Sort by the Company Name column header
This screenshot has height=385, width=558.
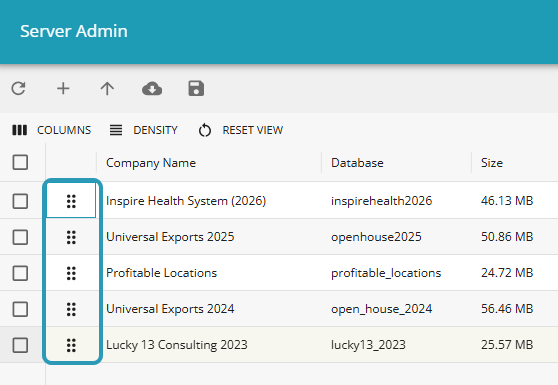tap(151, 163)
